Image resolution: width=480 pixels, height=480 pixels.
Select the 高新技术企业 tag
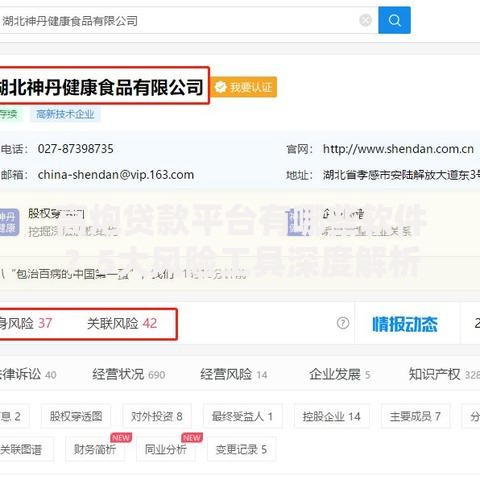click(x=65, y=114)
